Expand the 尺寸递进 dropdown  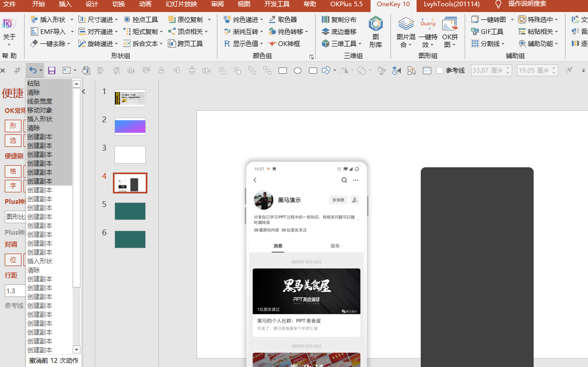tap(116, 19)
